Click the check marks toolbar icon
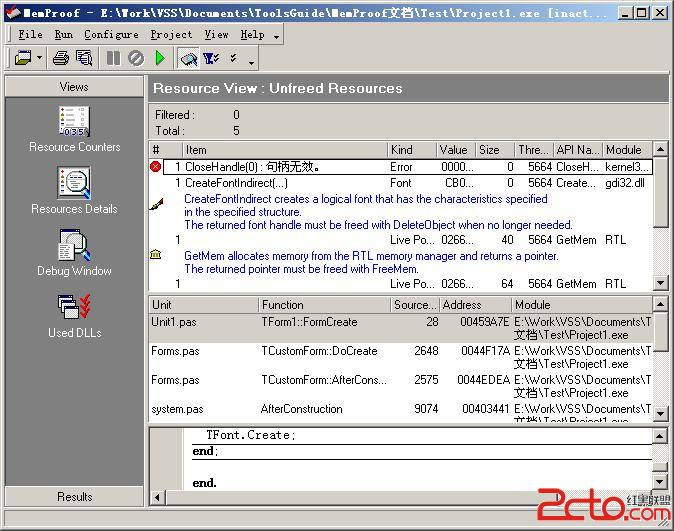Image resolution: width=674 pixels, height=531 pixels. point(233,58)
